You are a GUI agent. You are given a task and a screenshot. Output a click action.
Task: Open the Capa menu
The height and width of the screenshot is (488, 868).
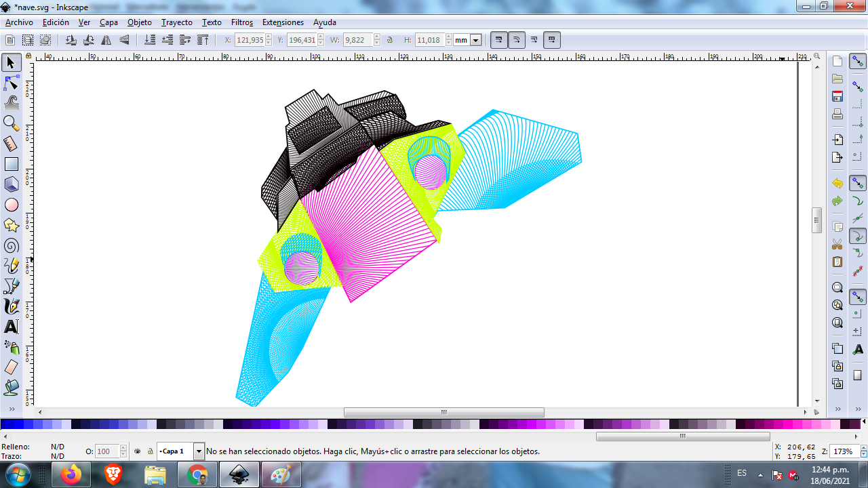pyautogui.click(x=108, y=22)
